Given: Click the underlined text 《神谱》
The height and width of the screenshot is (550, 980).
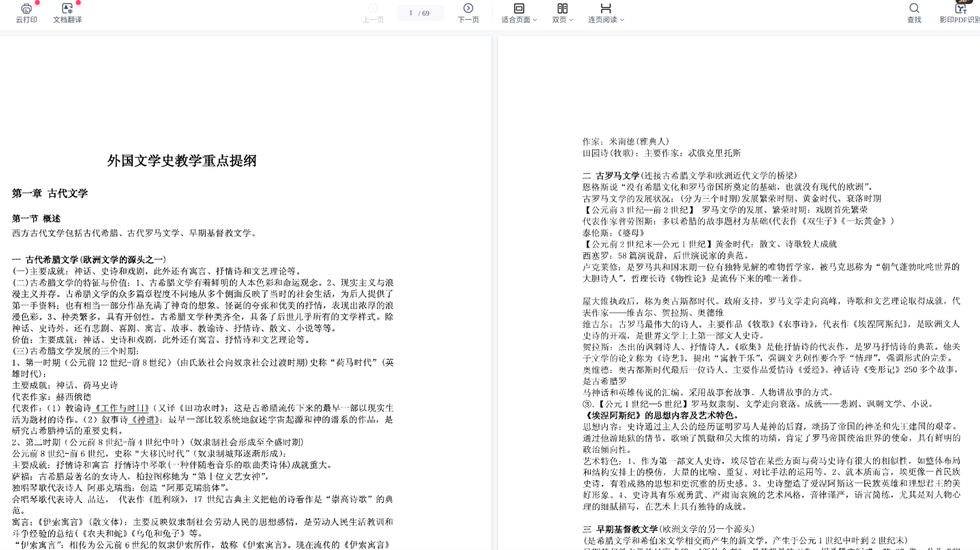Looking at the screenshot, I should click(145, 420).
